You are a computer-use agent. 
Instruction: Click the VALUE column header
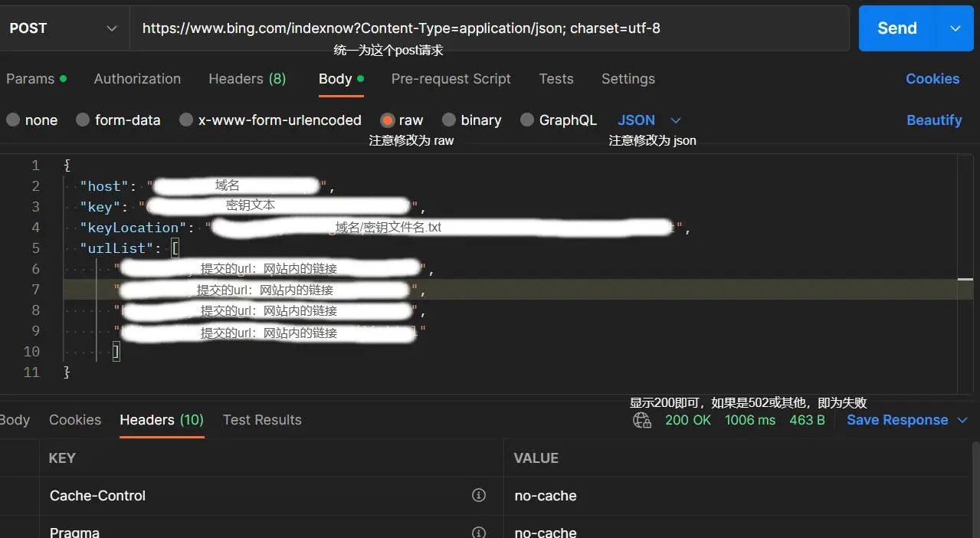[x=536, y=458]
